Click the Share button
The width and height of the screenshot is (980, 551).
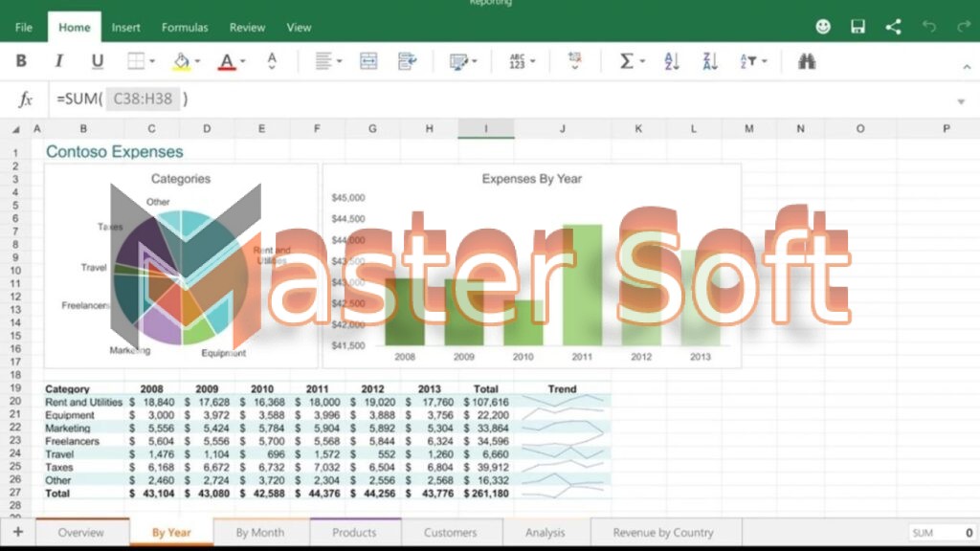coord(893,26)
